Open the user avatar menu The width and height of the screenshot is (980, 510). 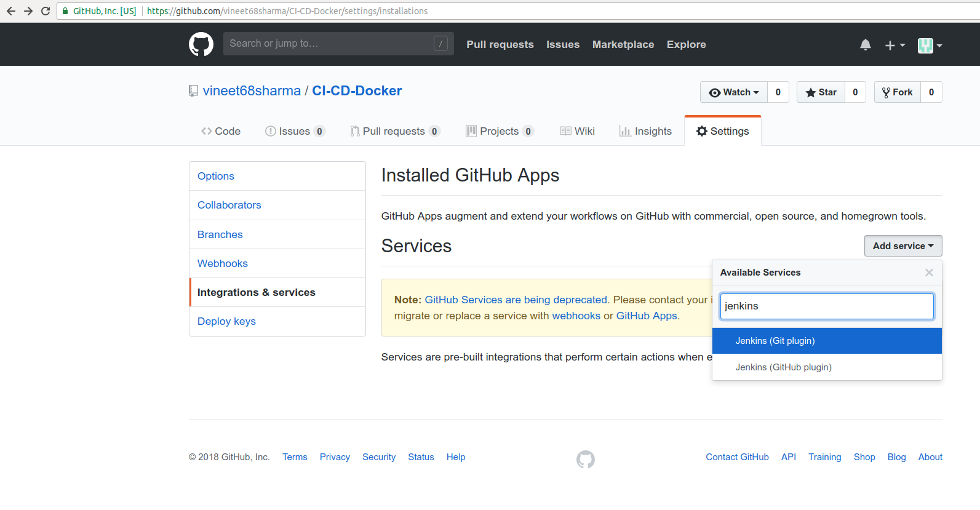[x=930, y=45]
